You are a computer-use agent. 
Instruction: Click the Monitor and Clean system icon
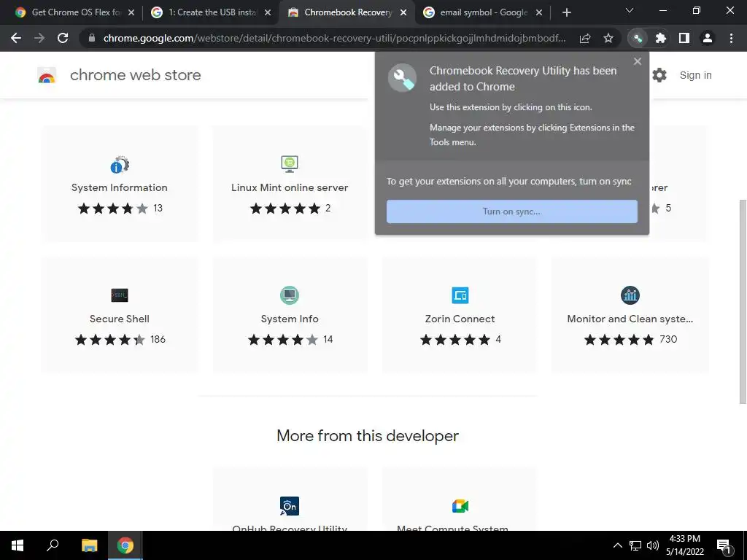[x=630, y=295]
